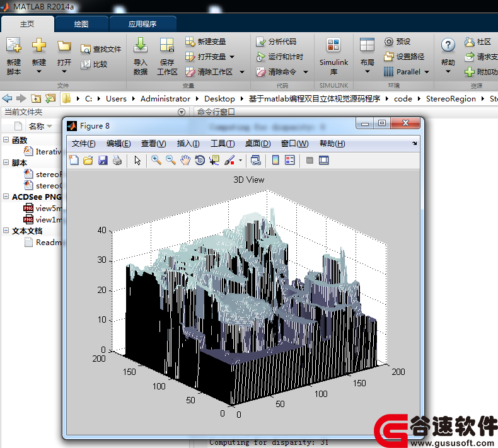The width and height of the screenshot is (498, 448).
Task: Create a new script via 新建脚本
Action: 14,56
